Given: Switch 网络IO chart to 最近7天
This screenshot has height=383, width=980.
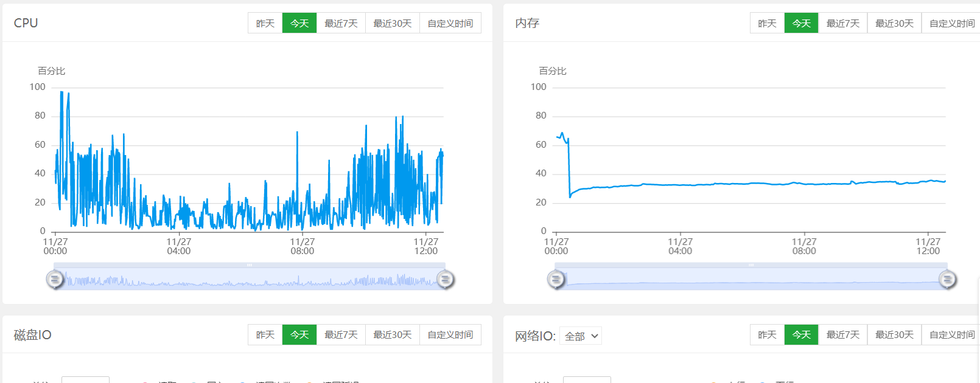Looking at the screenshot, I should tap(843, 335).
